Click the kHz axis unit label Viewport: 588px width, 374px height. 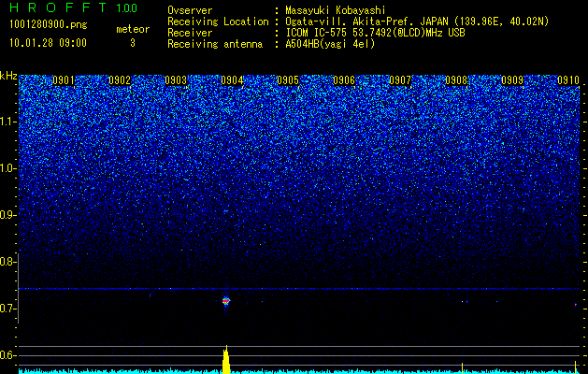[x=8, y=76]
